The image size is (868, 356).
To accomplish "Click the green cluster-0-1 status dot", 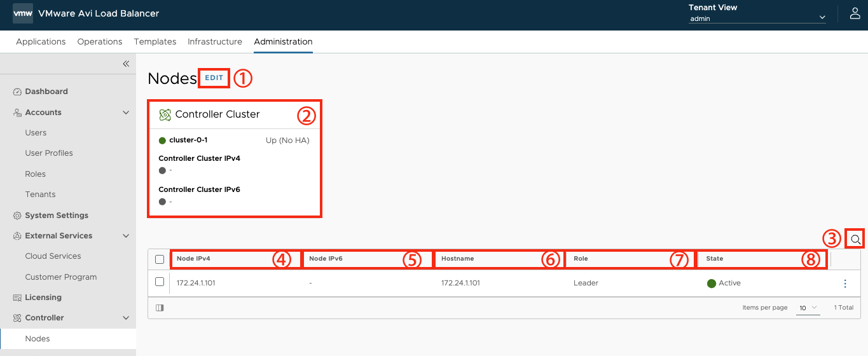I will point(162,140).
